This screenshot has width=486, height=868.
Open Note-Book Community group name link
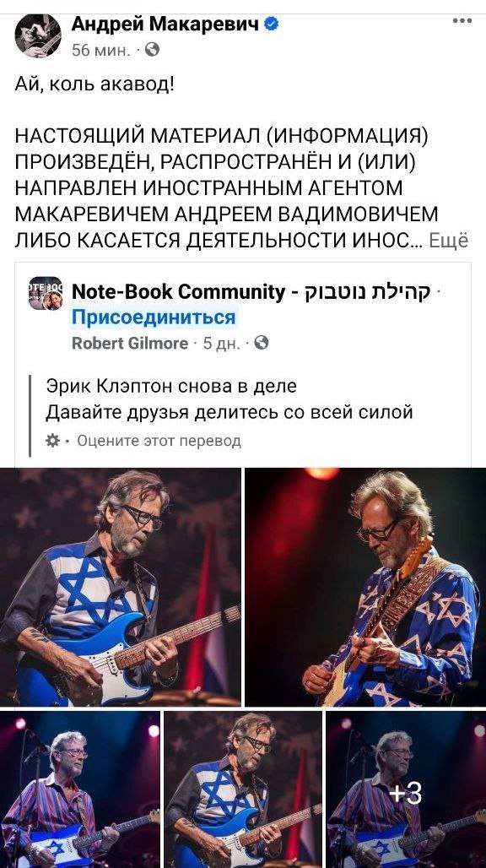(x=251, y=292)
